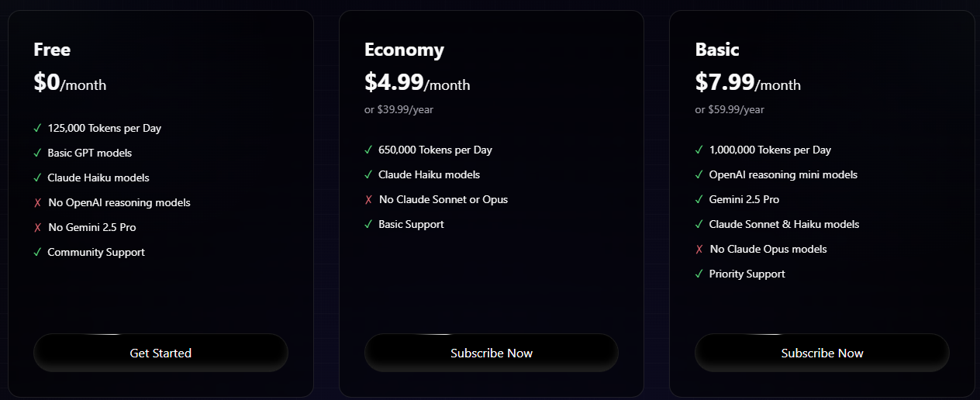Click the Get Started button

[160, 353]
